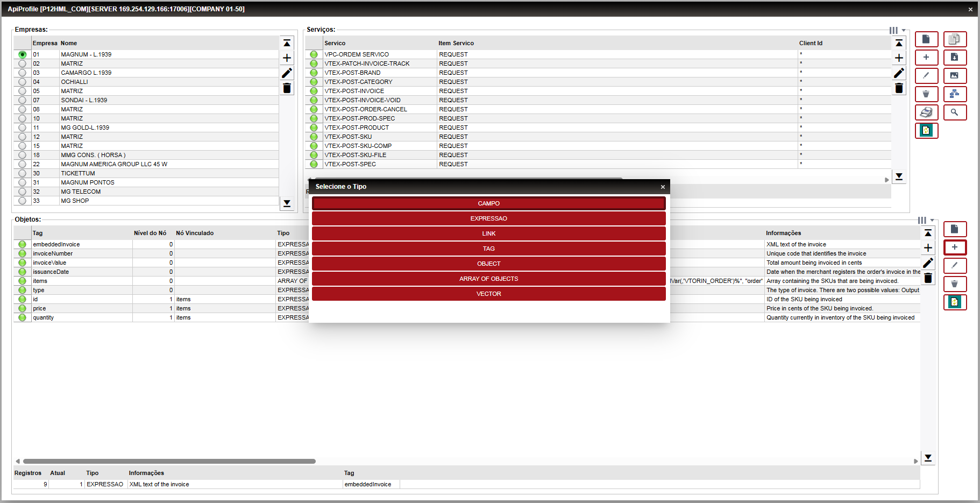Click the red-bordered trash button in Serviços toolbar

(x=926, y=94)
